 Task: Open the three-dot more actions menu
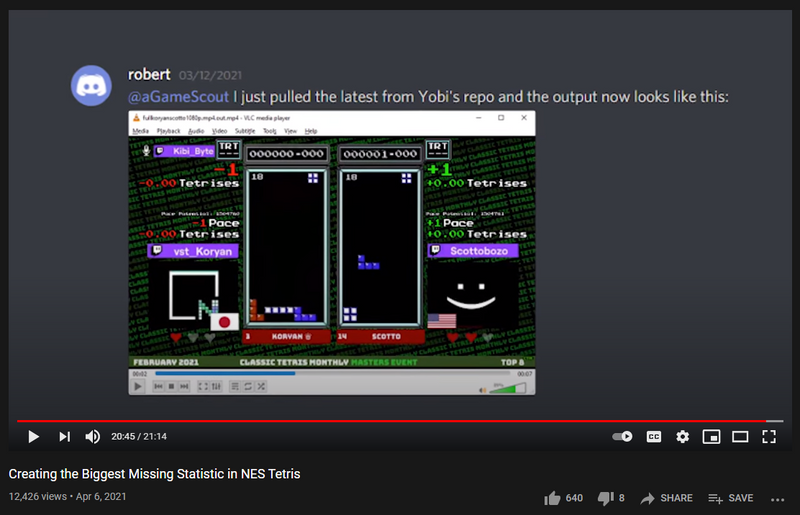[778, 499]
